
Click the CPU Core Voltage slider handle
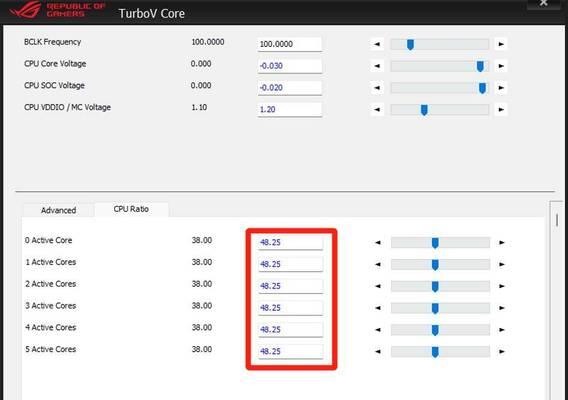point(480,66)
